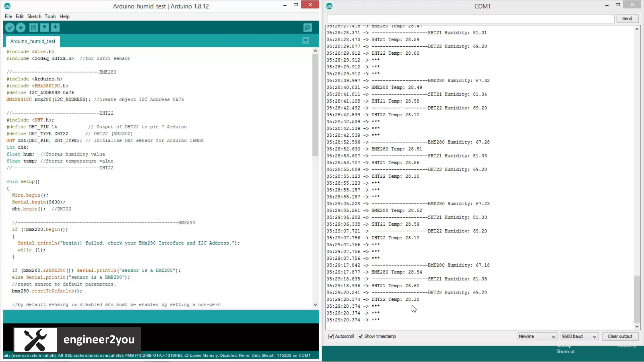644x362 pixels.
Task: Open the 9600 baud rate dropdown
Action: (x=579, y=336)
